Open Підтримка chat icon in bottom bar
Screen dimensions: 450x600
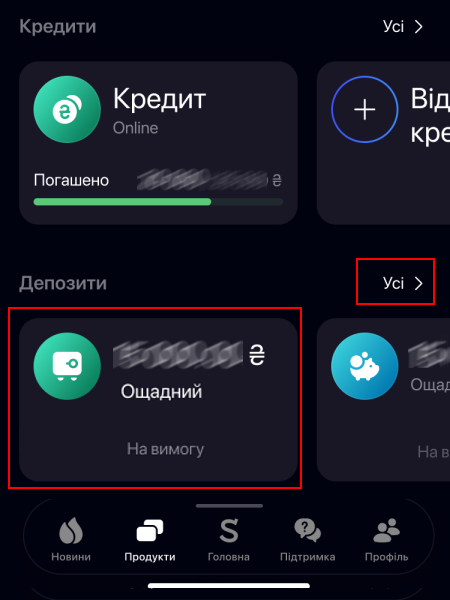click(307, 530)
